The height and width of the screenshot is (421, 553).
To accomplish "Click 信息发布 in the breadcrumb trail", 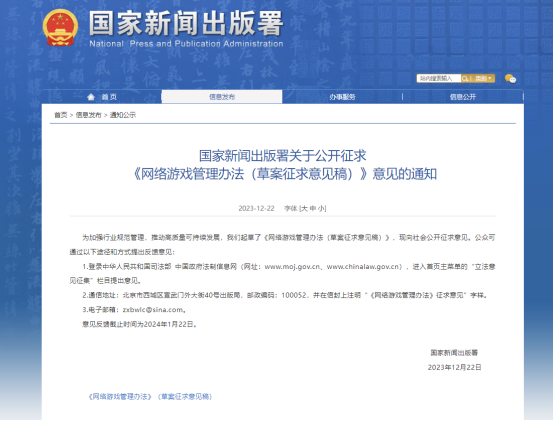I will click(88, 115).
